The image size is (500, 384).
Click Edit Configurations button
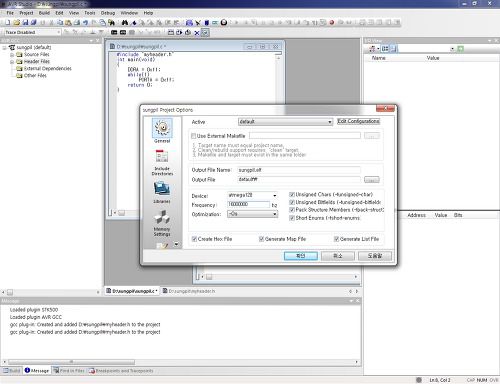tap(358, 121)
